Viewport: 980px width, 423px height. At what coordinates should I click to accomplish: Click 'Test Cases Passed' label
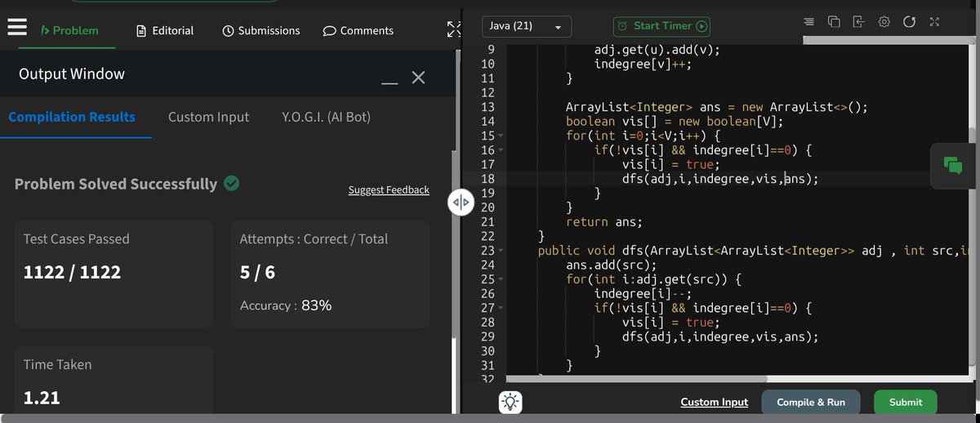coord(77,239)
